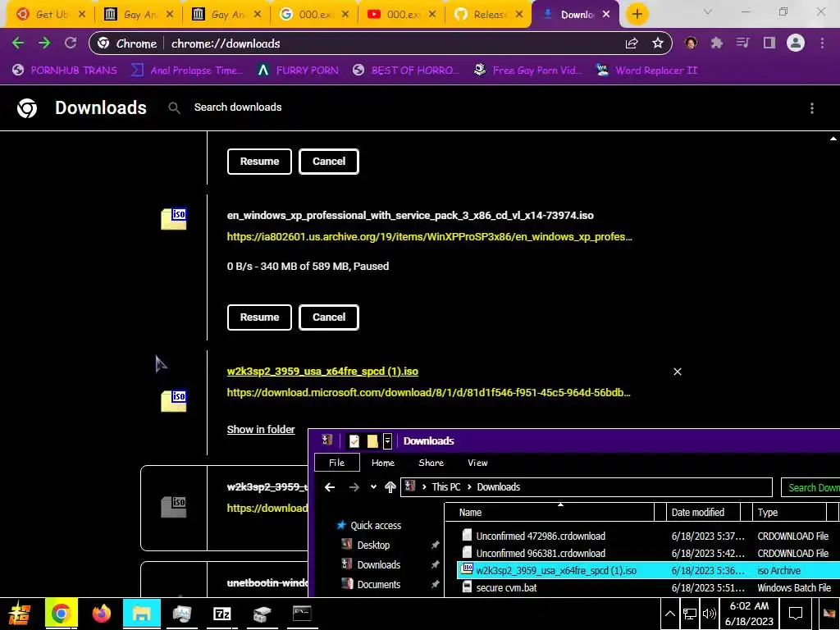The height and width of the screenshot is (630, 840).
Task: Go back with Chrome's back arrow
Action: pyautogui.click(x=18, y=43)
